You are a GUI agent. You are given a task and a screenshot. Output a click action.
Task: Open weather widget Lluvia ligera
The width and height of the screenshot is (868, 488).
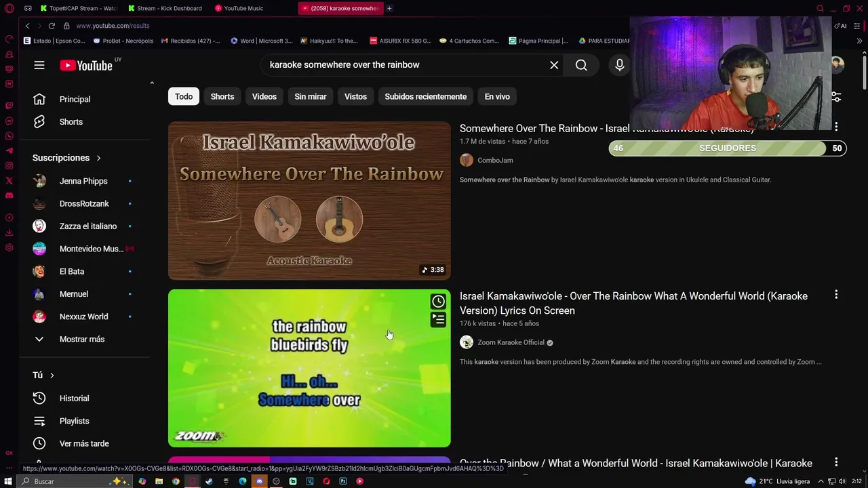[x=777, y=481]
